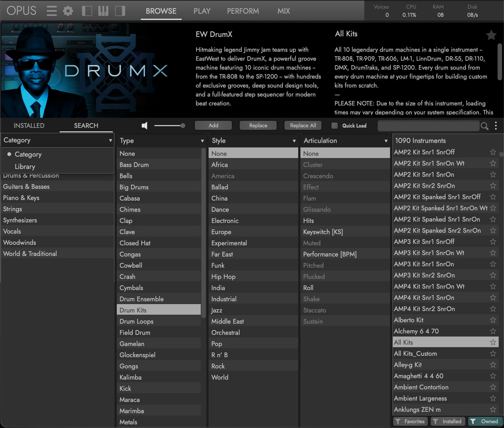Star the Anklungs ZEN m instrument
The height and width of the screenshot is (428, 504).
[x=493, y=409]
